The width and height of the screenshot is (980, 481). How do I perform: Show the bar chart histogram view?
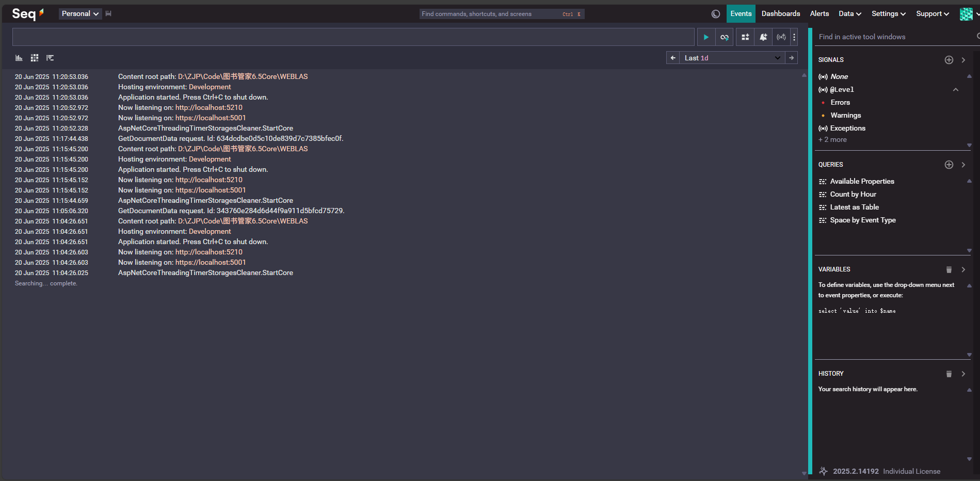(19, 58)
